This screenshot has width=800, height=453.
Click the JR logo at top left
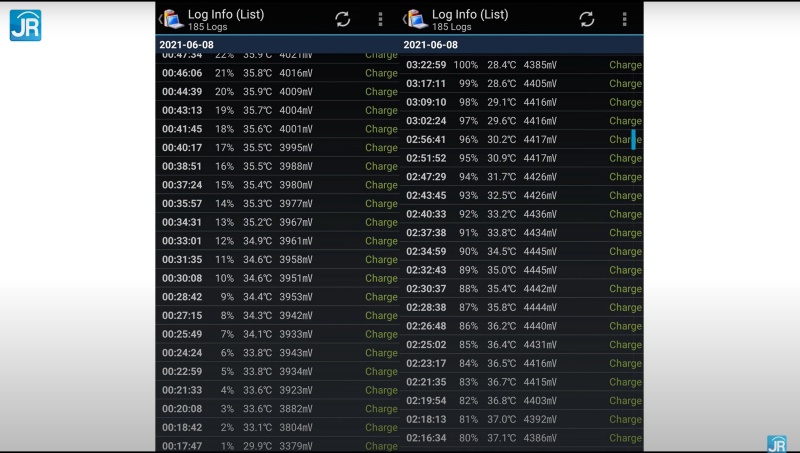click(x=25, y=25)
